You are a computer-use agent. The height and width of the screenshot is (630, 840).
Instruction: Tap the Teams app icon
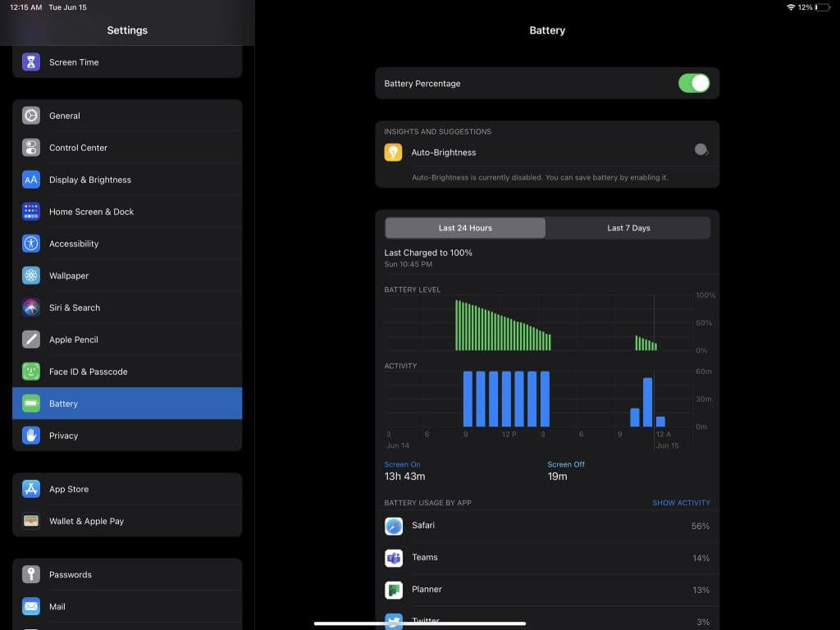(x=394, y=558)
